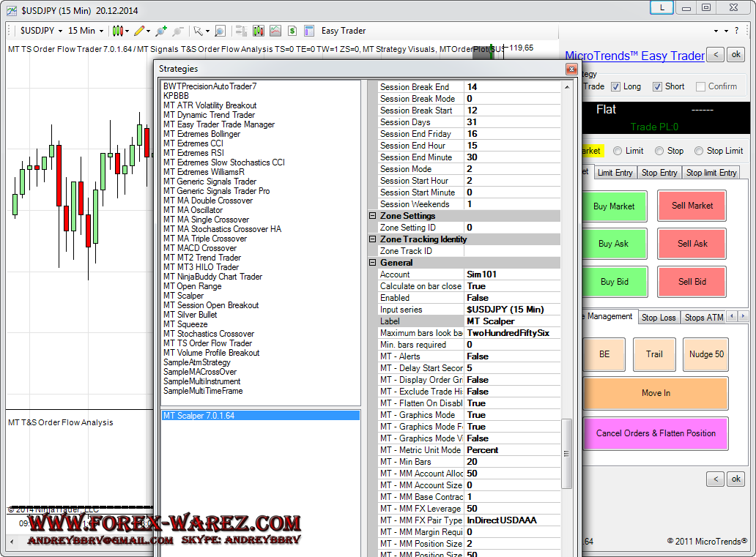756x557 pixels.
Task: Click the zoom in magnifier icon
Action: point(161,31)
